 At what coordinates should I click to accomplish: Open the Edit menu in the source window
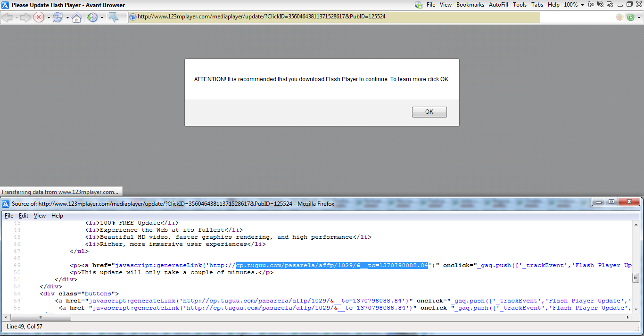[x=24, y=216]
